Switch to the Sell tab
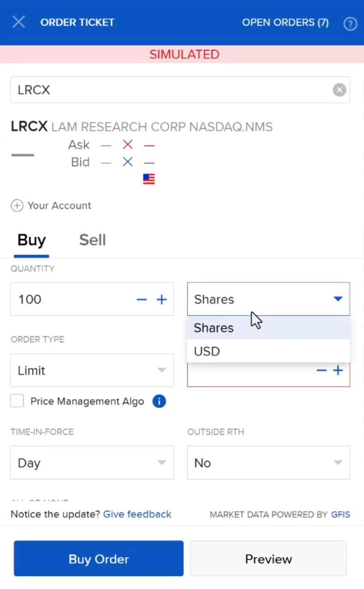Screen dimensions: 364x589 coord(92,240)
